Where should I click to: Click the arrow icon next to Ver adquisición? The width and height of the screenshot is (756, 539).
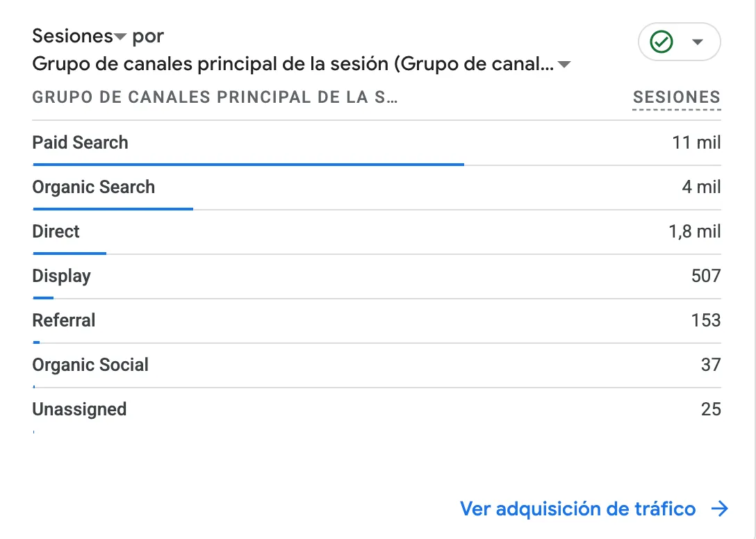[720, 508]
